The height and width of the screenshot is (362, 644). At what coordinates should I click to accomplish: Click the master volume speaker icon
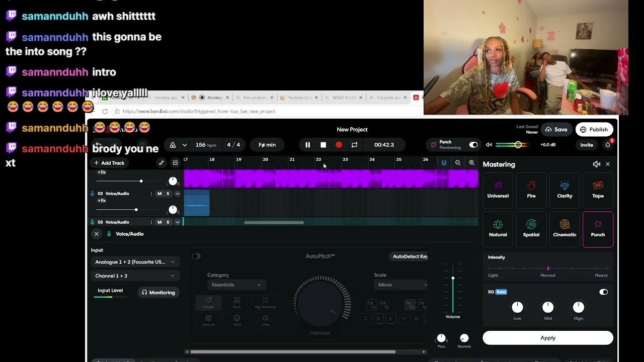(x=489, y=145)
